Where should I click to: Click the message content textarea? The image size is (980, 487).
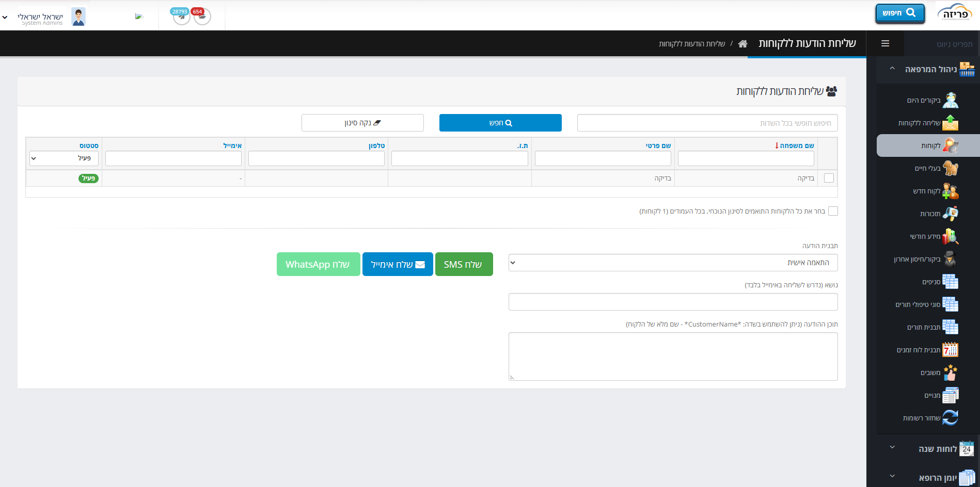(673, 356)
